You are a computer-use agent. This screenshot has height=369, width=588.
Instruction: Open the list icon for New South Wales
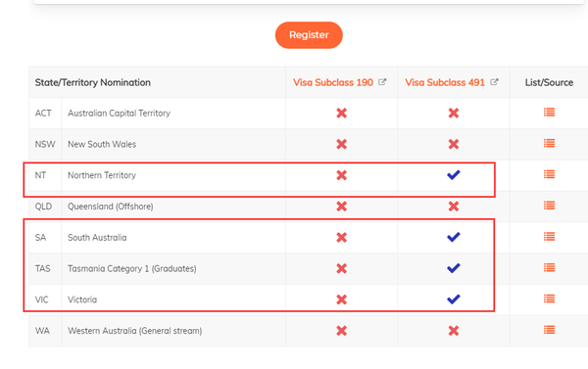549,143
